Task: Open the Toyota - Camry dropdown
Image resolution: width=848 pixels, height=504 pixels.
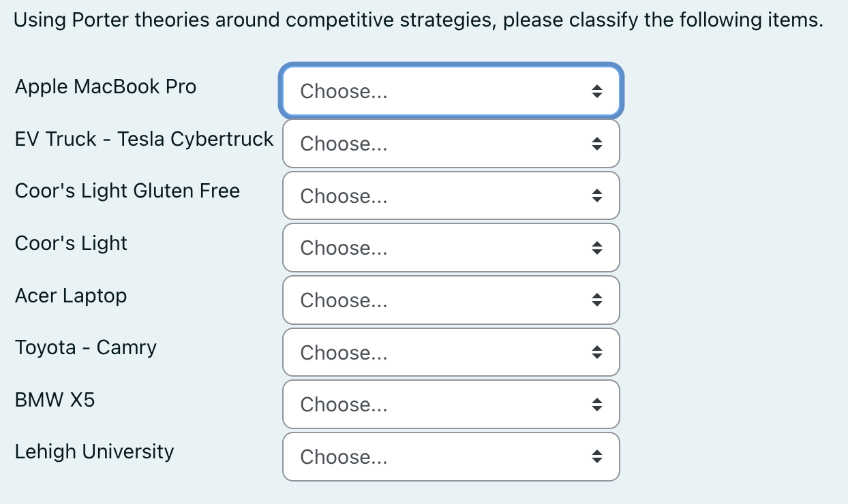Action: pyautogui.click(x=451, y=352)
